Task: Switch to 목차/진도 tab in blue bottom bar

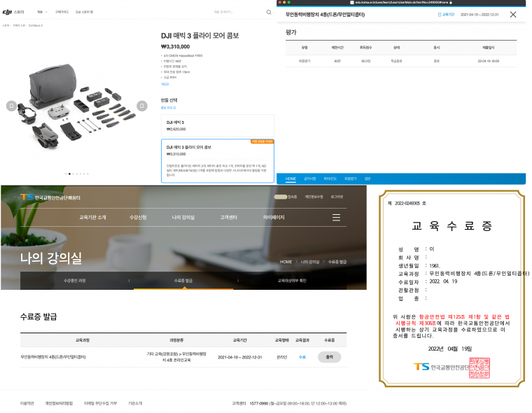Action: pyautogui.click(x=330, y=178)
